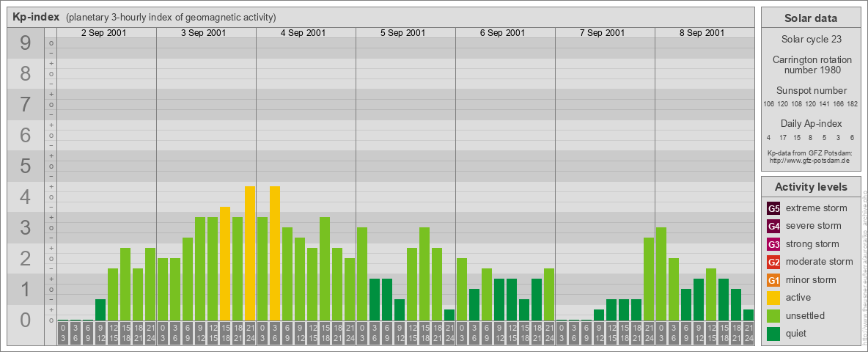Image resolution: width=868 pixels, height=352 pixels.
Task: Click the G4 severe storm legend icon
Action: point(773,227)
